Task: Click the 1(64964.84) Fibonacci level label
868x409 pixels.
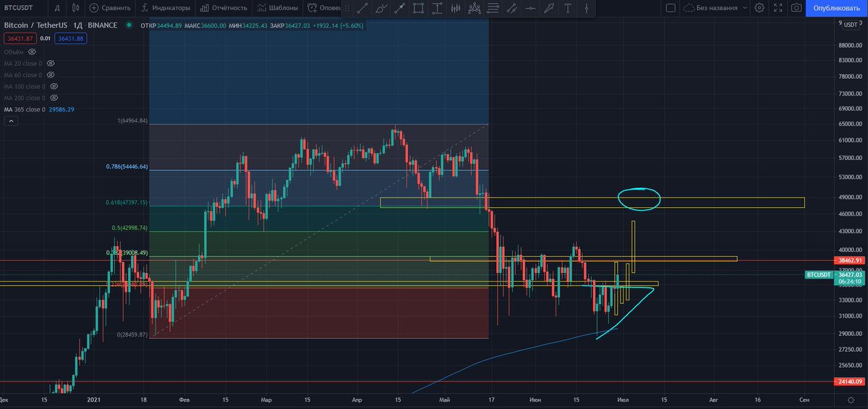Action: point(132,121)
